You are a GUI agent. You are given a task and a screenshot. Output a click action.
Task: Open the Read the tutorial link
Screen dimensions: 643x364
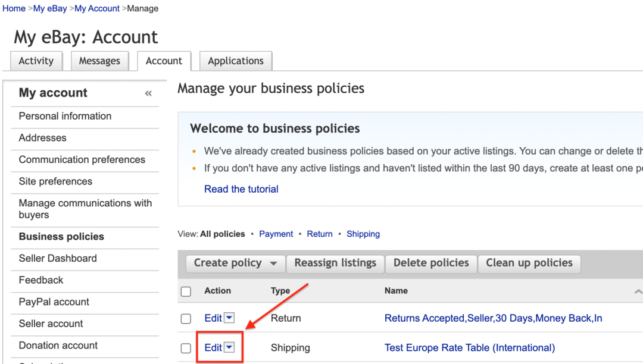[241, 189]
